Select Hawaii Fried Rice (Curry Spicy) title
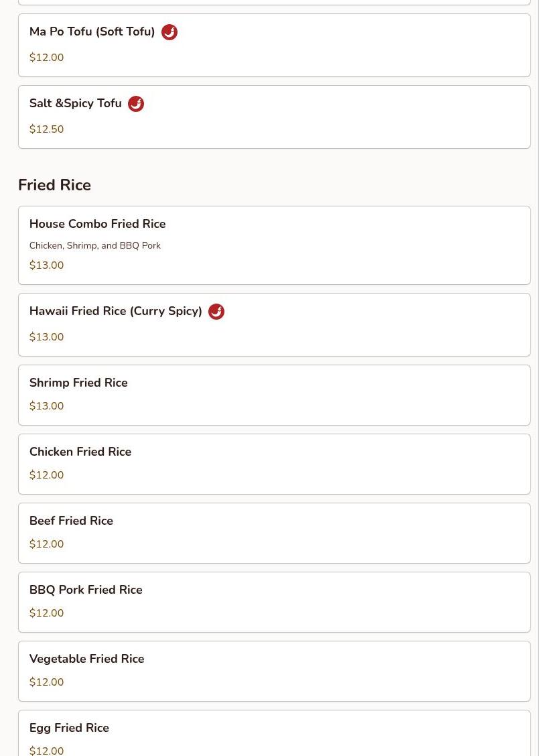The image size is (552, 756). click(116, 311)
